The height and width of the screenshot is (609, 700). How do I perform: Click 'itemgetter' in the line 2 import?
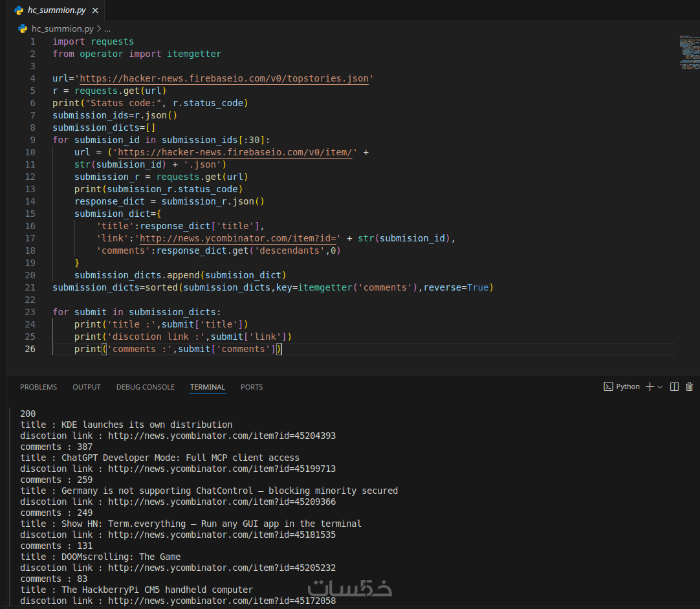click(x=194, y=54)
